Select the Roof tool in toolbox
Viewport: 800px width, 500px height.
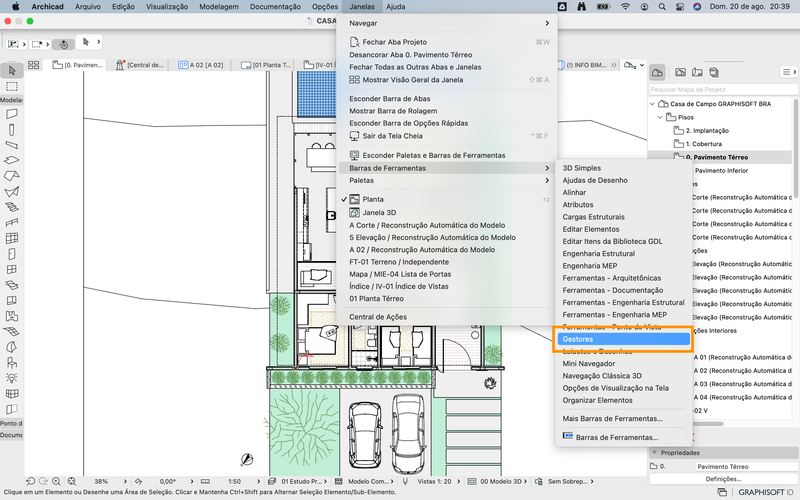pos(12,176)
